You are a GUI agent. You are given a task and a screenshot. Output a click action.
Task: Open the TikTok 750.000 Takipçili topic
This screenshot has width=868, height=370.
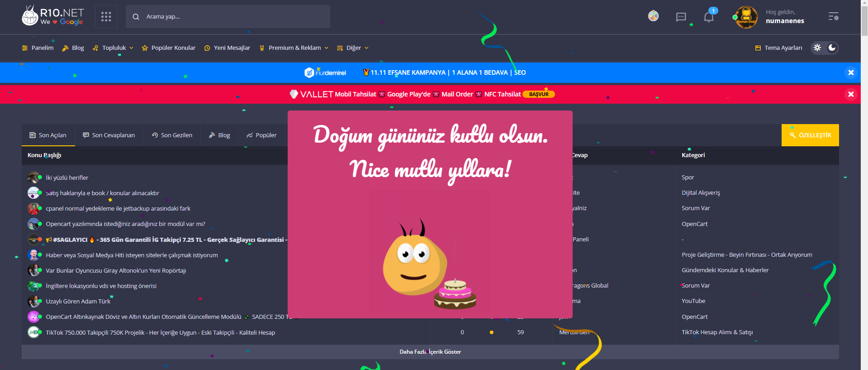click(x=161, y=332)
